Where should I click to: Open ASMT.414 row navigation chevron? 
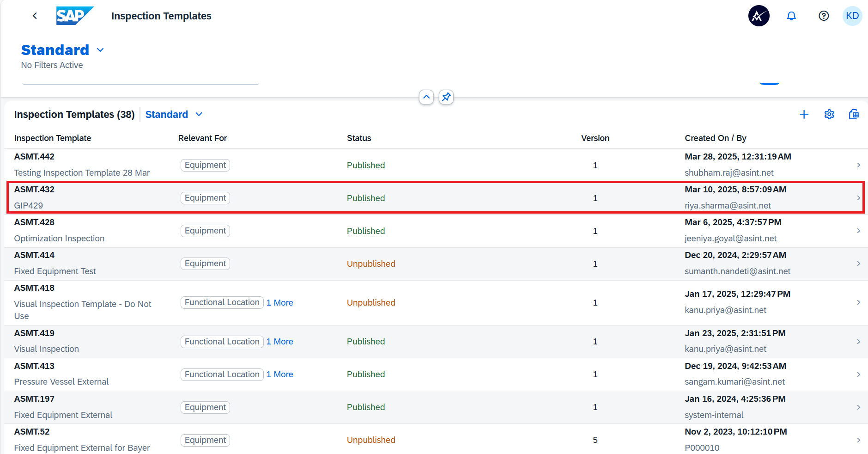pyautogui.click(x=858, y=264)
